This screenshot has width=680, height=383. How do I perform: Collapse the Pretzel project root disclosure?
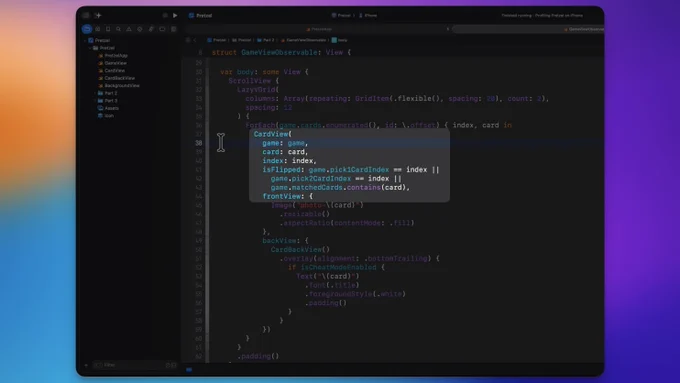[x=85, y=40]
